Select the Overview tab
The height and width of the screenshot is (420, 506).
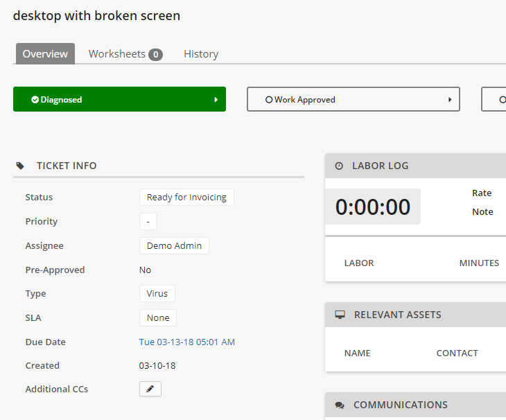click(45, 54)
